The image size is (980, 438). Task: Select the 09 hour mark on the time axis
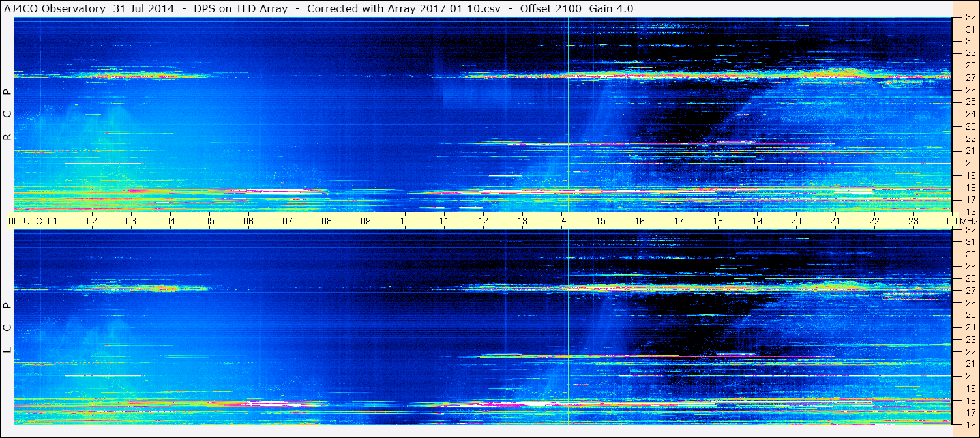366,221
